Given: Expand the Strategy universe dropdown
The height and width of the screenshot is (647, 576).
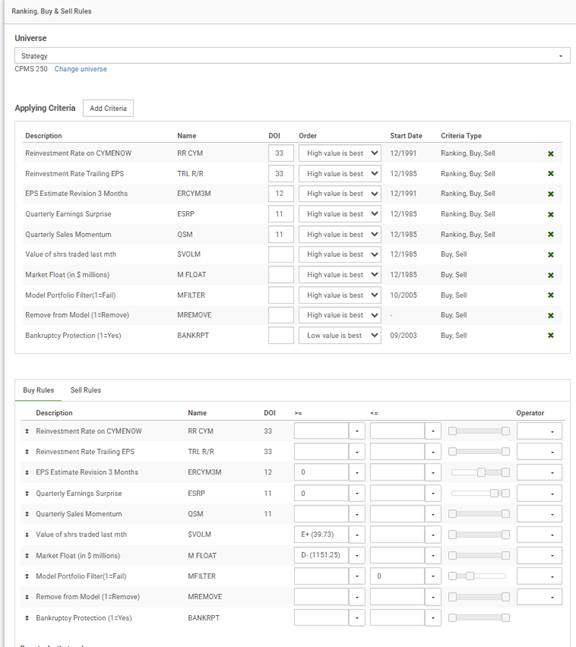Looking at the screenshot, I should [292, 56].
